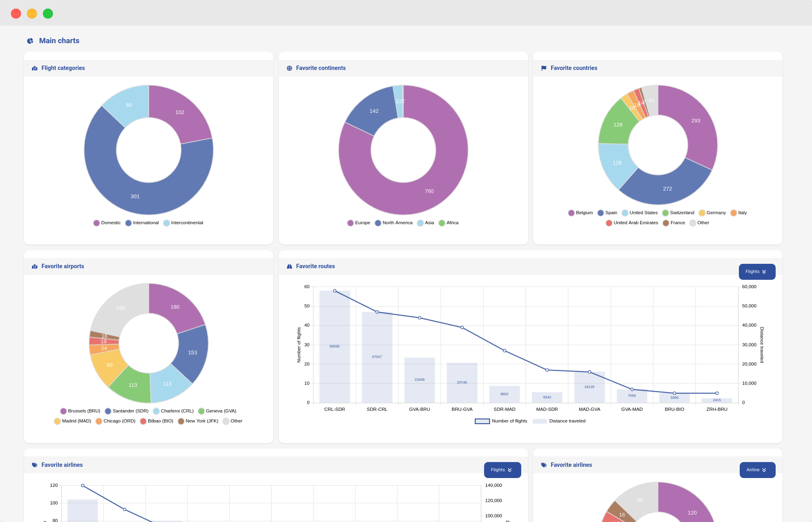The width and height of the screenshot is (812, 522).
Task: Click the Favorite countries panel title
Action: [x=574, y=68]
